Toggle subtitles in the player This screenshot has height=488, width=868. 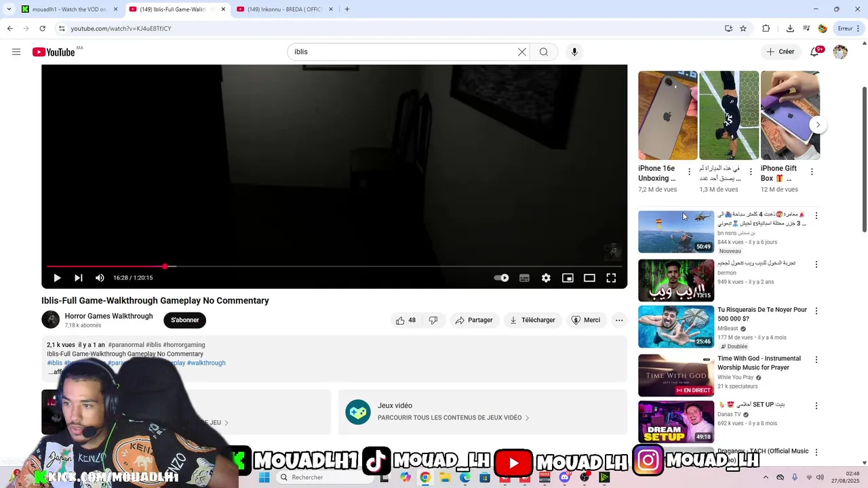[x=524, y=278]
